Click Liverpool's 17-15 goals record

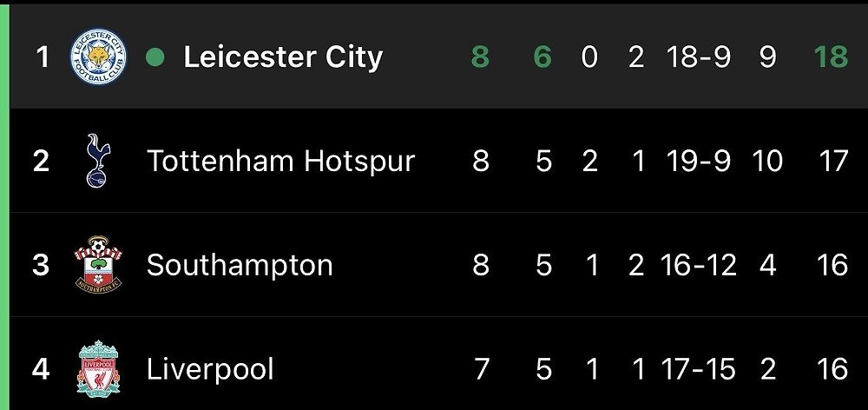(x=699, y=368)
